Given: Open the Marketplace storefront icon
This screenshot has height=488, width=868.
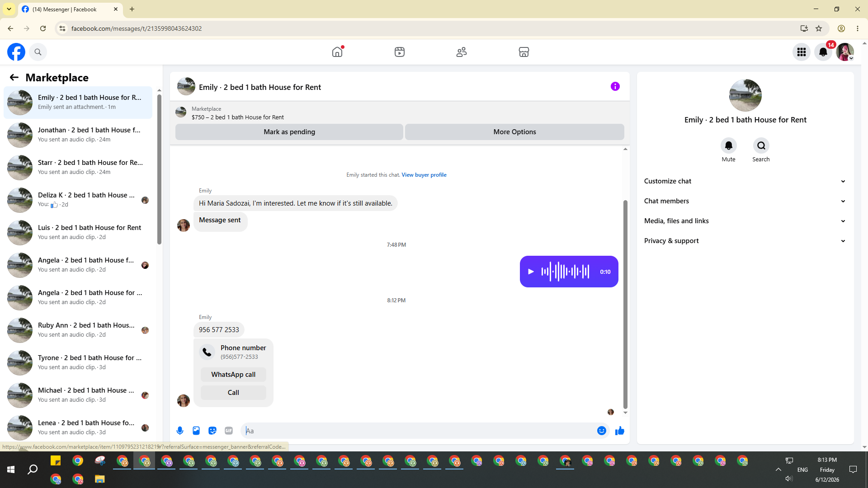Looking at the screenshot, I should (524, 52).
